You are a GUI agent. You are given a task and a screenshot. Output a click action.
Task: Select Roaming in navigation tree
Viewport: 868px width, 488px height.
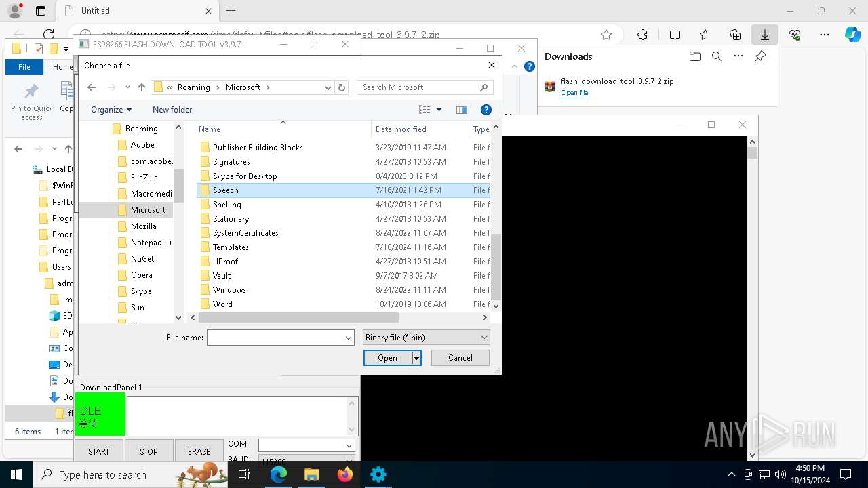pos(141,129)
